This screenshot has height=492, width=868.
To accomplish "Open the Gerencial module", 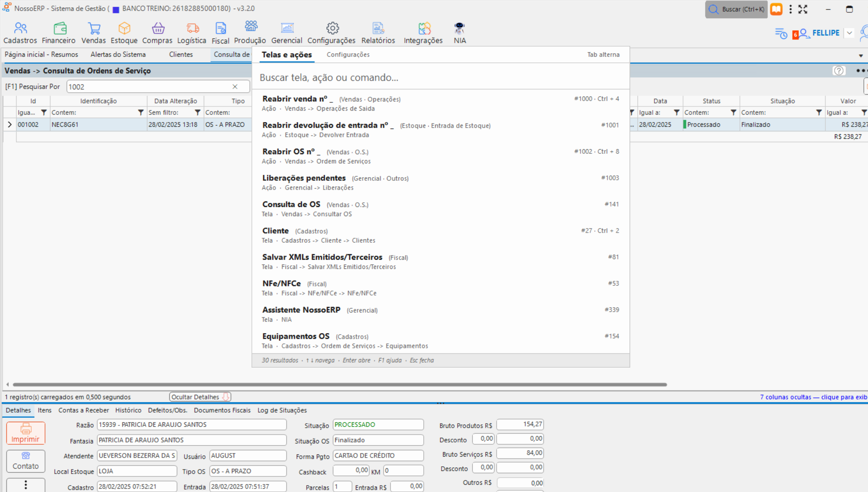I will coord(287,34).
